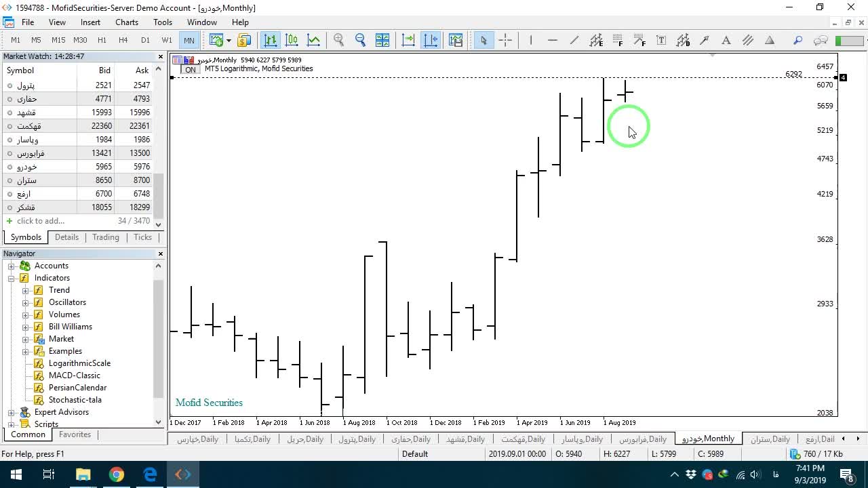Open the Tools menu
The height and width of the screenshot is (488, 868).
click(x=163, y=22)
